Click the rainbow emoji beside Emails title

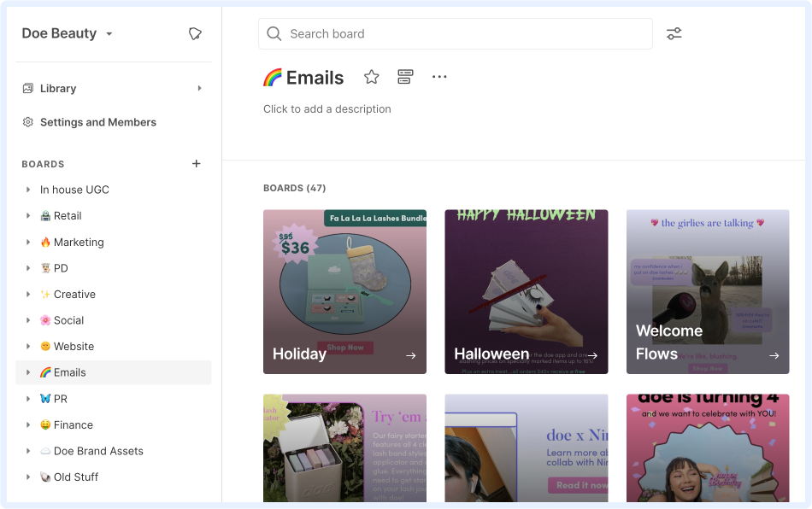coord(273,78)
